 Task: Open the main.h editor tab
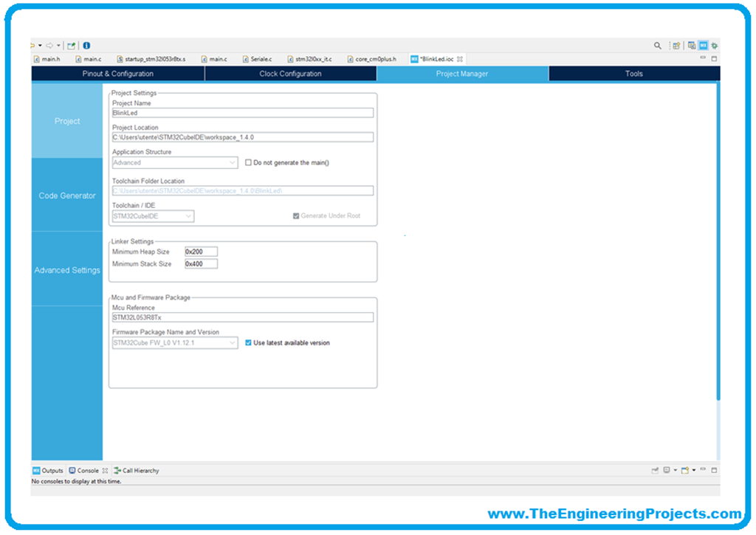pos(47,59)
